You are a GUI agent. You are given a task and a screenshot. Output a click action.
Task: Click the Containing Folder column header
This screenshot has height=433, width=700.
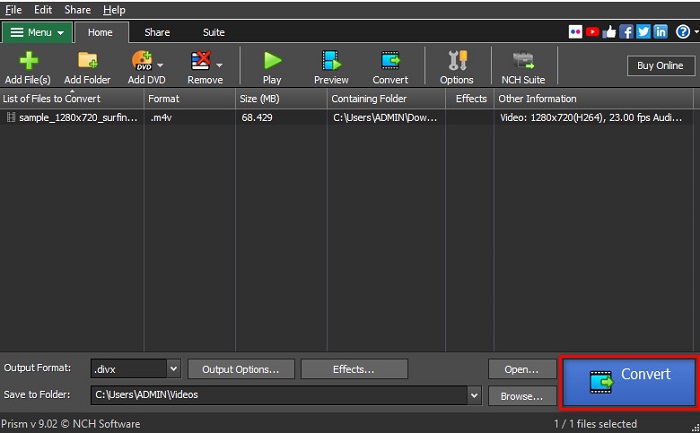point(386,99)
